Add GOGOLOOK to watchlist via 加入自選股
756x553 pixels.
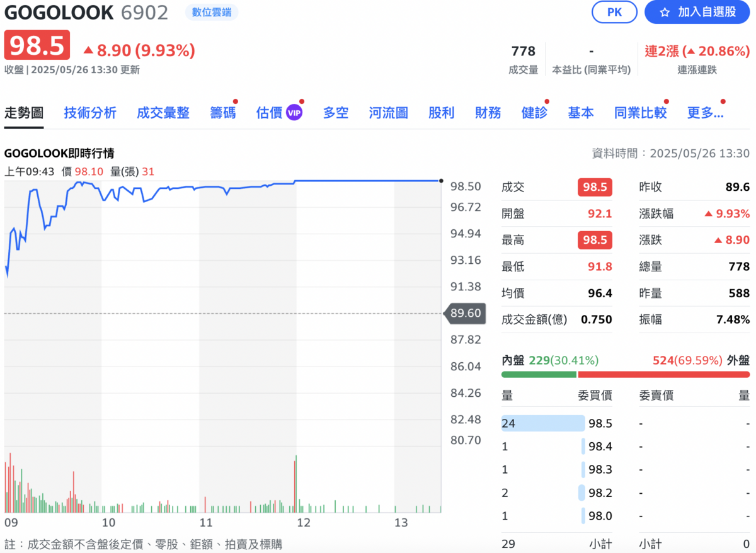click(696, 13)
